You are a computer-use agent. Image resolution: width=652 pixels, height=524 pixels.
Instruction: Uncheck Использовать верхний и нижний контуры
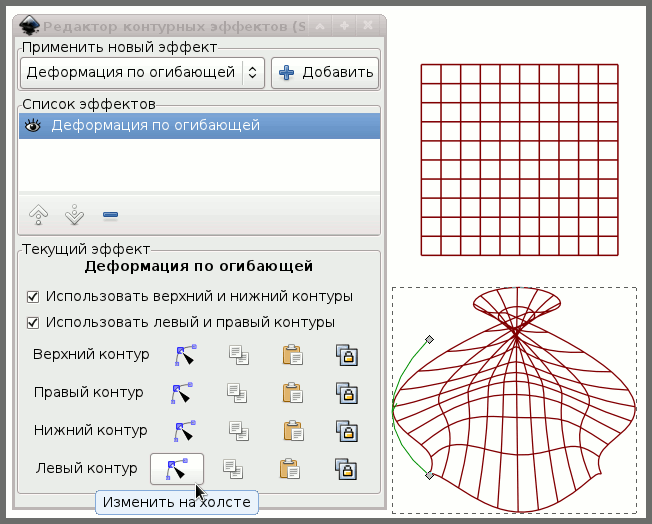point(33,297)
